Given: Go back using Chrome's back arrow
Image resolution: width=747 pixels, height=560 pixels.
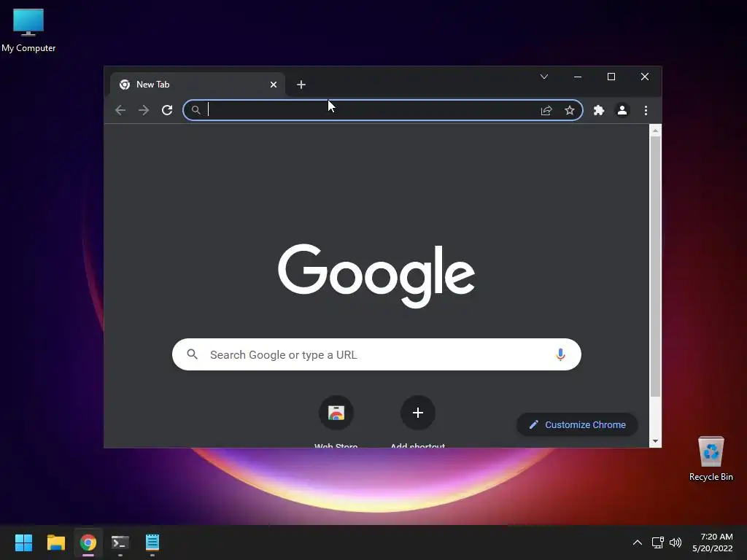Looking at the screenshot, I should tap(120, 111).
